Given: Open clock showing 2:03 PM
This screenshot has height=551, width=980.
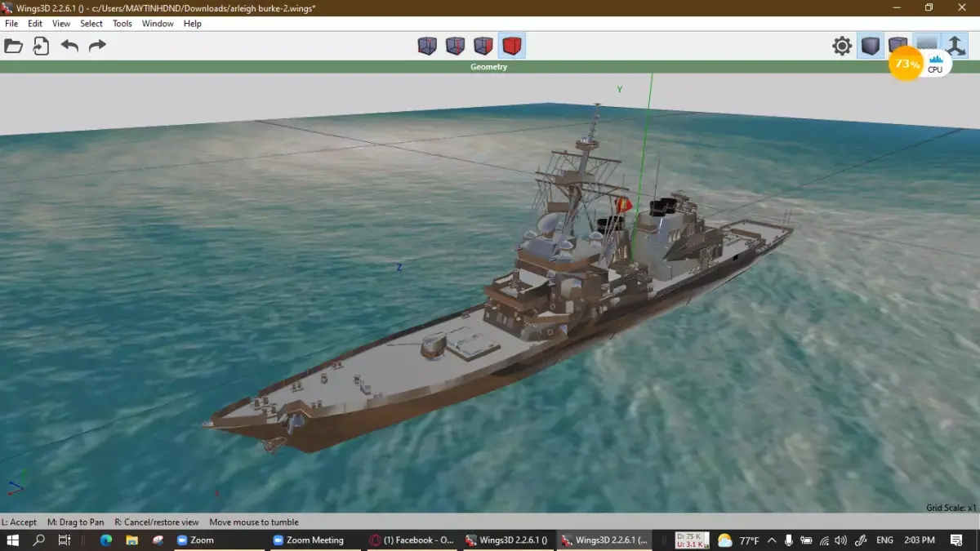Looking at the screenshot, I should click(920, 540).
